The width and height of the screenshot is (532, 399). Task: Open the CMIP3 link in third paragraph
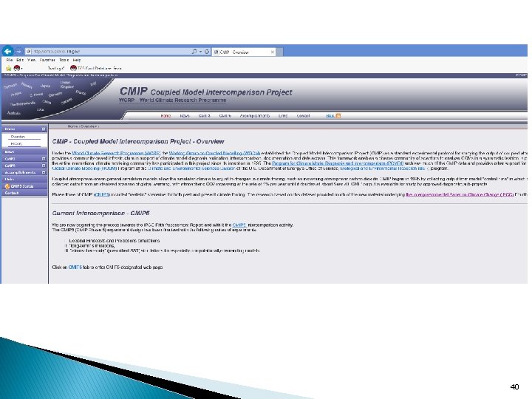[x=102, y=195]
